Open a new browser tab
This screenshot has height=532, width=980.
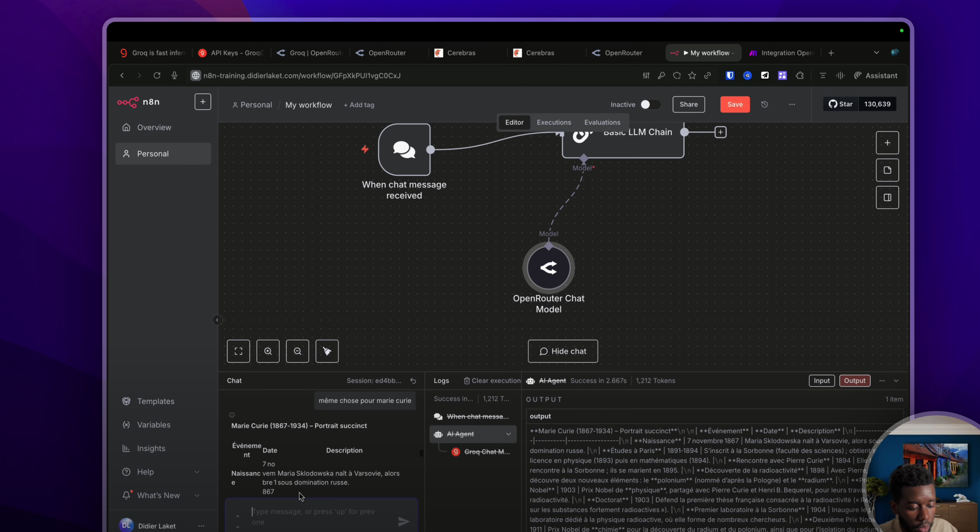tap(831, 53)
